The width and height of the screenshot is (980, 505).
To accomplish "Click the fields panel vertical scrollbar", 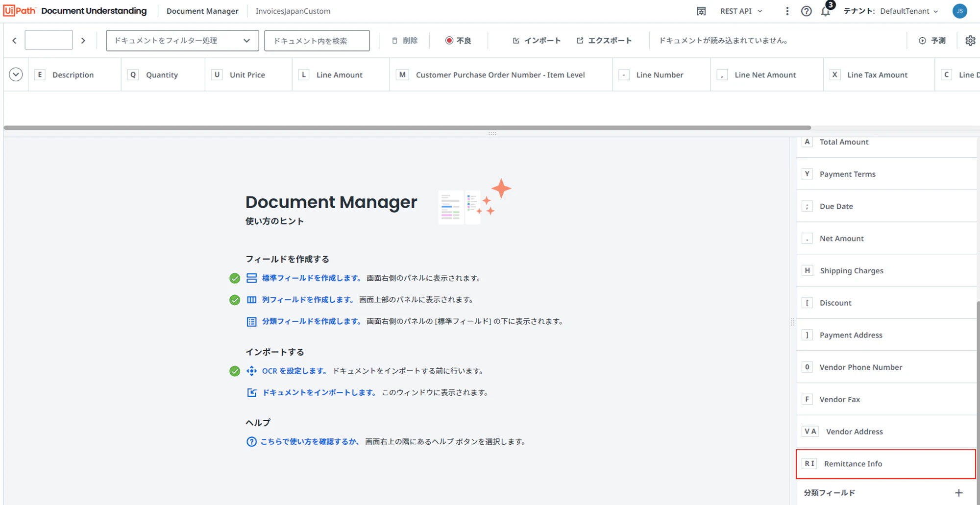I will [x=978, y=402].
